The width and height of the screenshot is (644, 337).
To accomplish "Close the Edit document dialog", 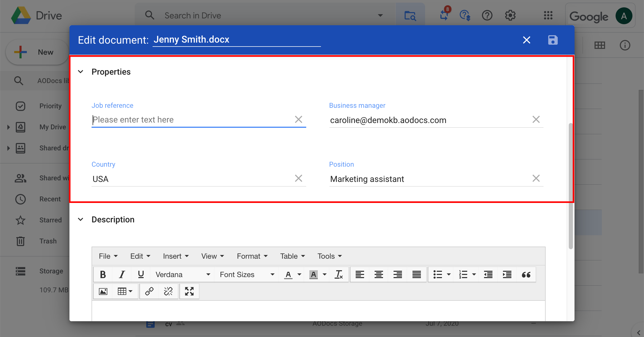I will [x=526, y=40].
